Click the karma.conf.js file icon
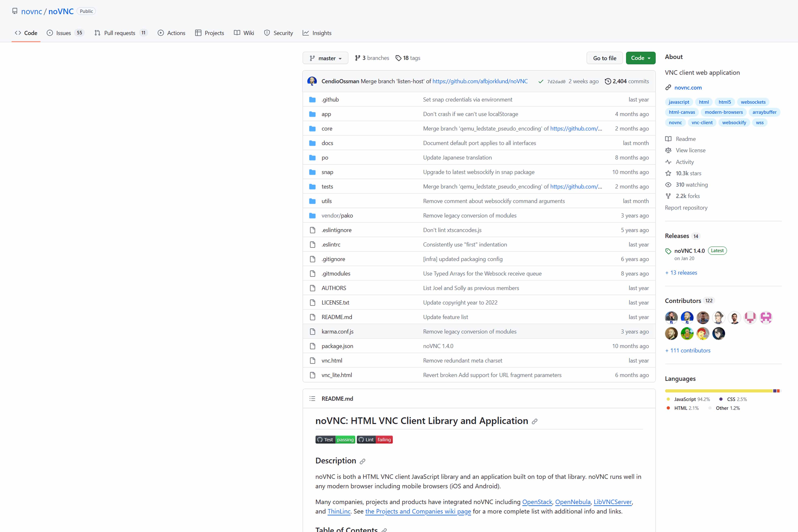 [x=312, y=331]
